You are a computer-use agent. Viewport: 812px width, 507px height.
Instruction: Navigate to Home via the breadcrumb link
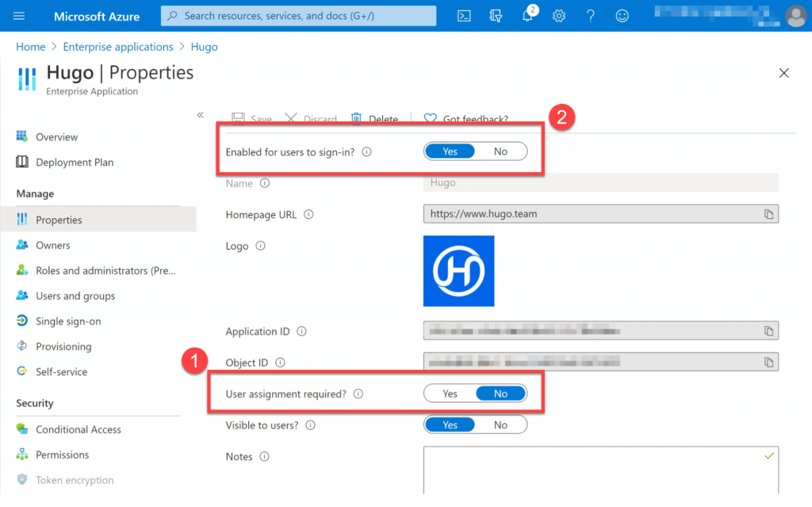tap(30, 46)
